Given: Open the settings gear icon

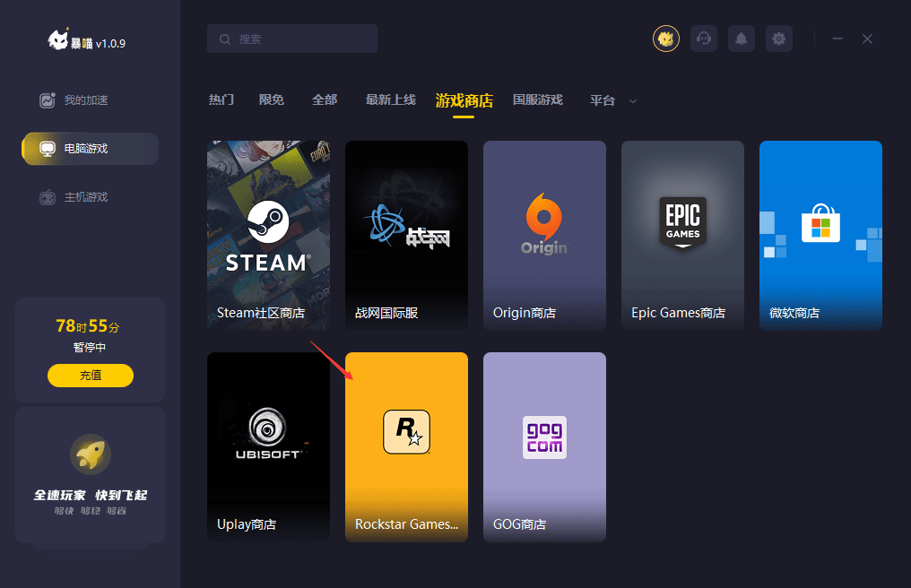Looking at the screenshot, I should pyautogui.click(x=779, y=39).
